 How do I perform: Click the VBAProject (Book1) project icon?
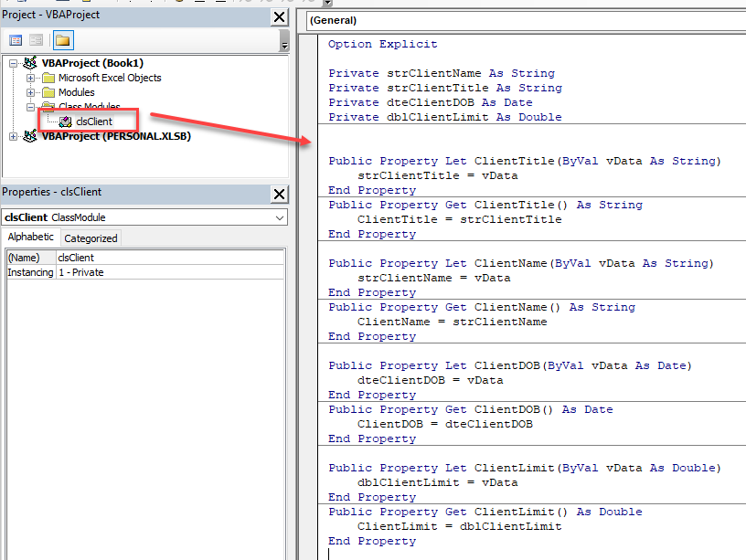pyautogui.click(x=30, y=63)
